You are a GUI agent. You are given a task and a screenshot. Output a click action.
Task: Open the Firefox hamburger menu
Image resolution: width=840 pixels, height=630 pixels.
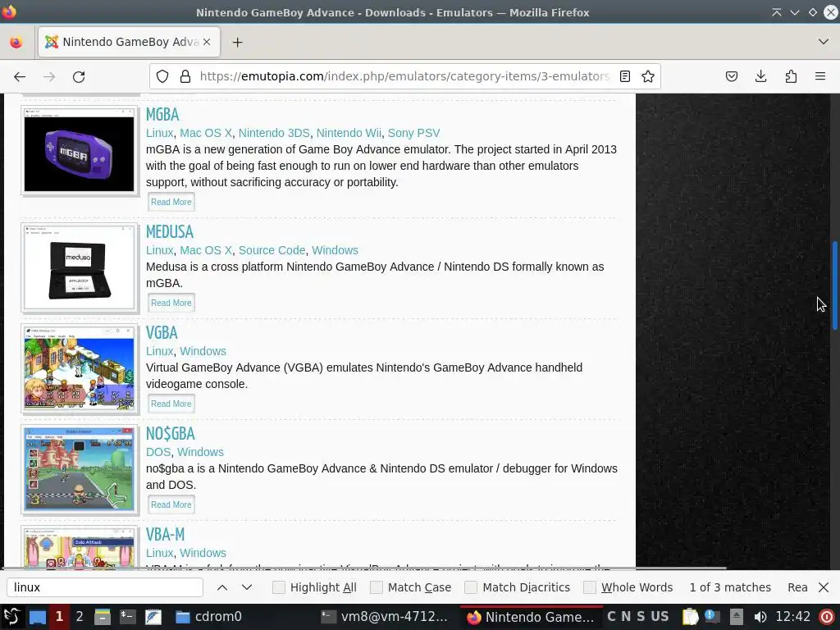[x=820, y=76]
